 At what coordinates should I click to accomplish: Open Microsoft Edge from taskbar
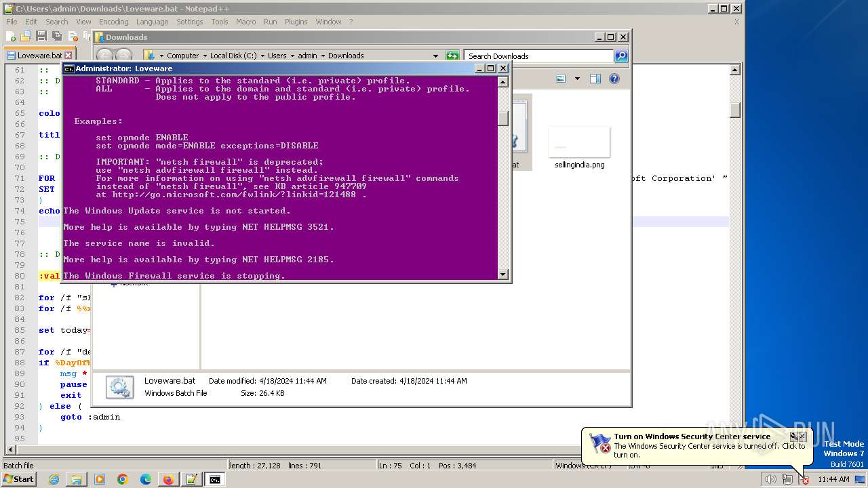point(146,479)
